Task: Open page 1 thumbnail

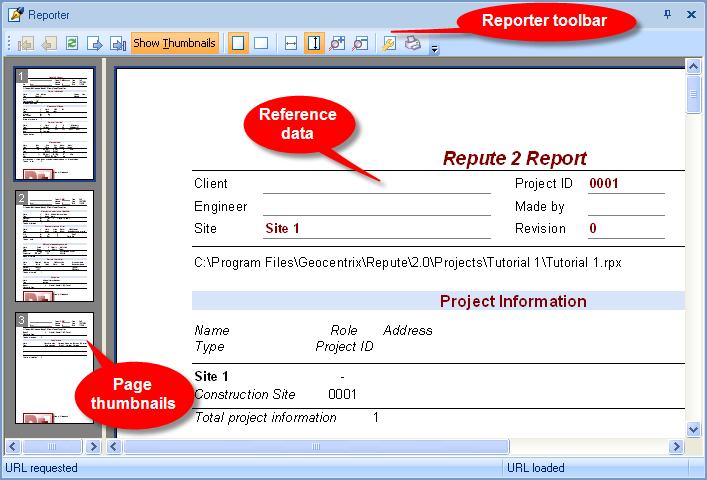Action: [55, 124]
